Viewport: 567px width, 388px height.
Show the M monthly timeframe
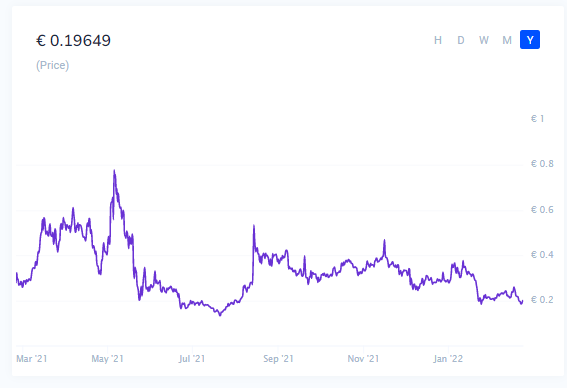pyautogui.click(x=507, y=40)
